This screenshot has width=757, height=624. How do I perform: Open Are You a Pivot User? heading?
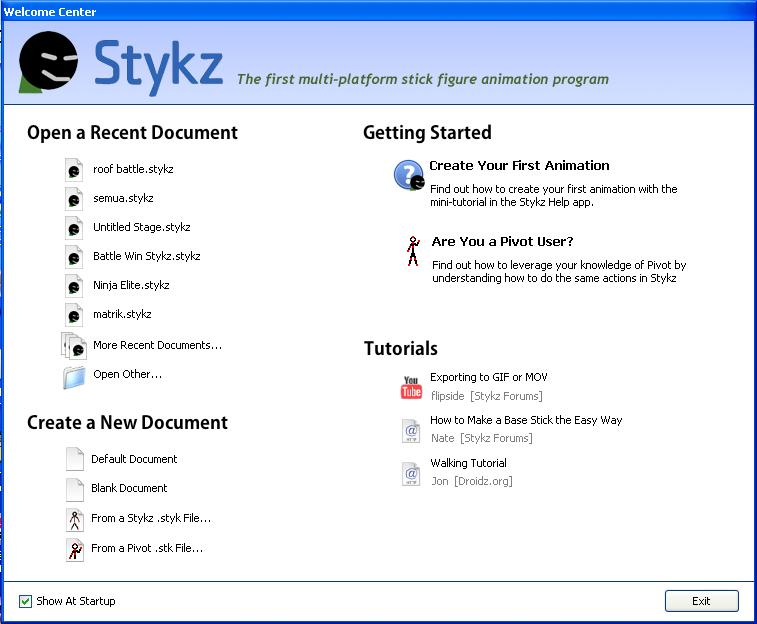point(502,241)
